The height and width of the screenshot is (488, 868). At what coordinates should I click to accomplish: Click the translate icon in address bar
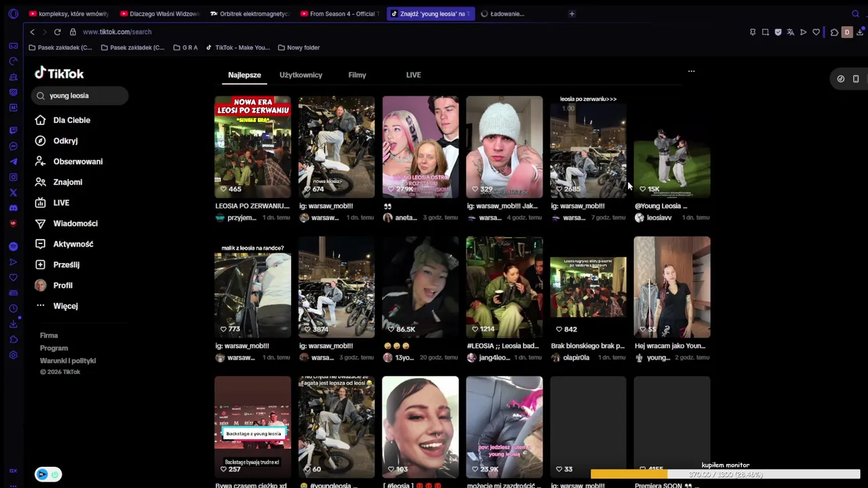[x=791, y=32]
